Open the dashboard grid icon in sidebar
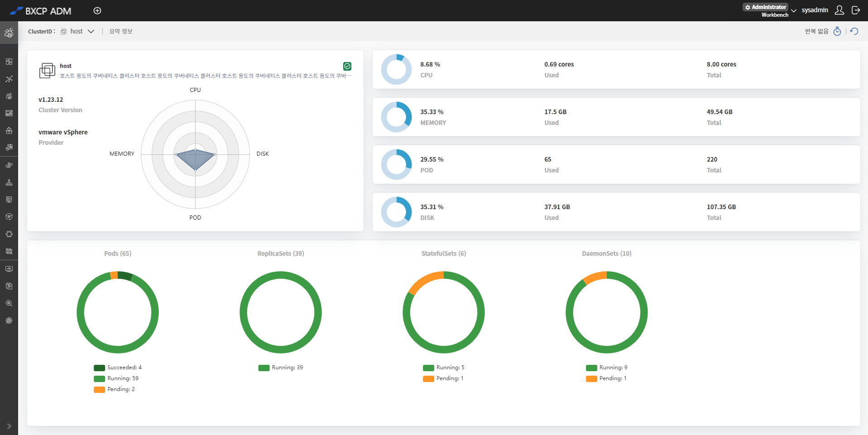This screenshot has height=435, width=868. 9,62
